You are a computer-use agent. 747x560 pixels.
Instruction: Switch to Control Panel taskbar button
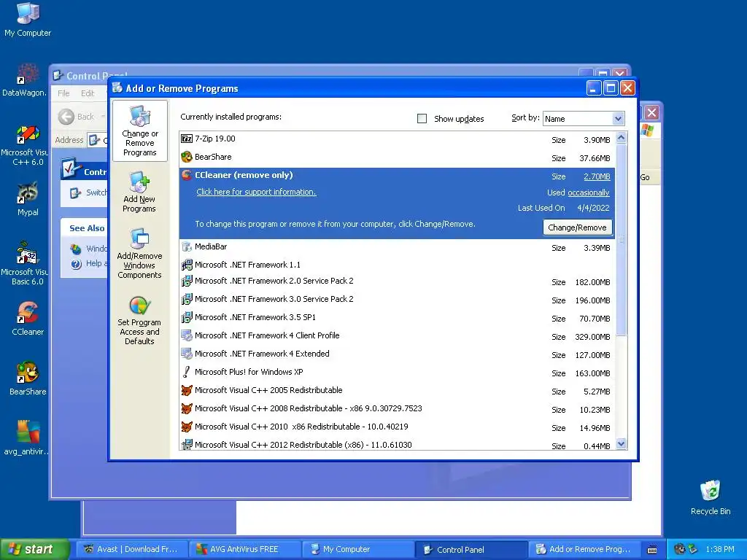pos(471,550)
